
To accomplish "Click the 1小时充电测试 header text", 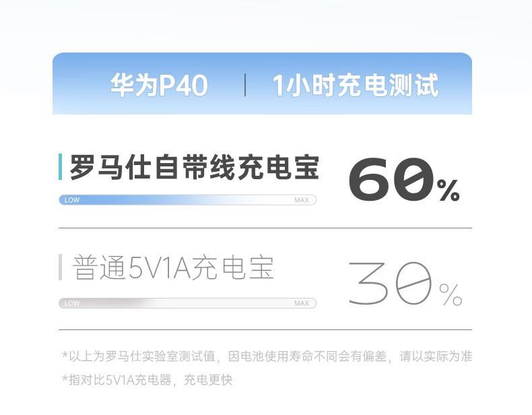I will pyautogui.click(x=356, y=85).
